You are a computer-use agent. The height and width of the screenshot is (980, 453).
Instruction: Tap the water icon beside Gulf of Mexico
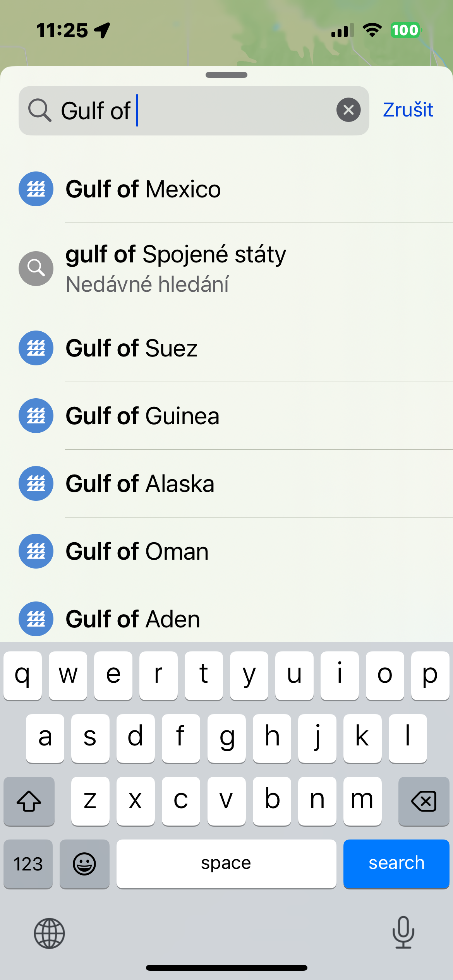click(36, 189)
